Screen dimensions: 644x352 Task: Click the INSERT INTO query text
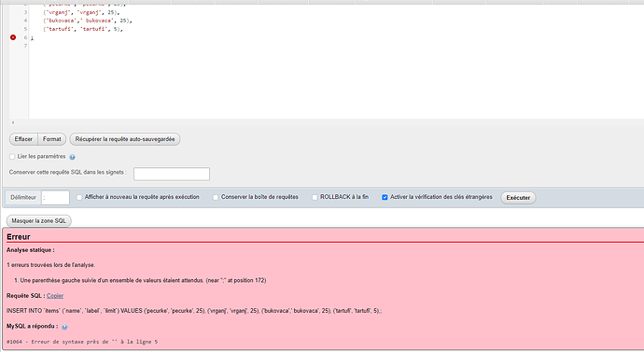click(194, 311)
